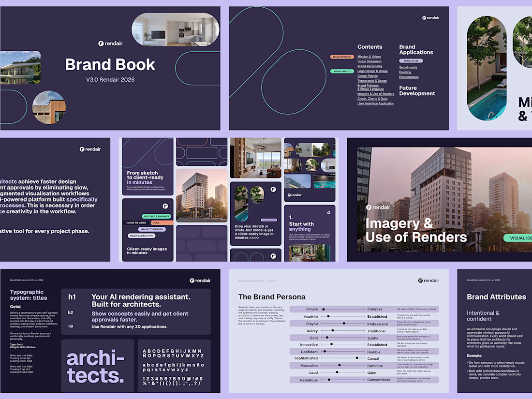Screen dimensions: 532x399
Task: Click the Sophisticated–Casual slider knob
Action: point(357,358)
